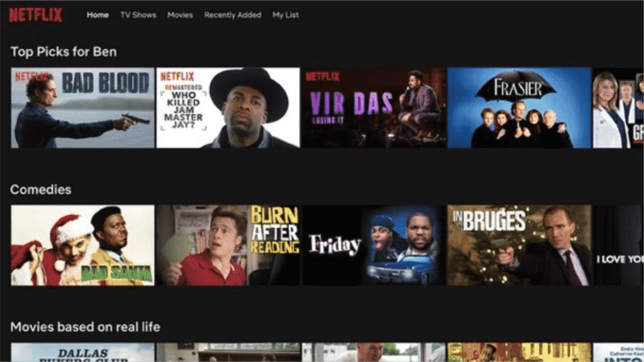The width and height of the screenshot is (644, 362).
Task: Open My List
Action: [286, 15]
